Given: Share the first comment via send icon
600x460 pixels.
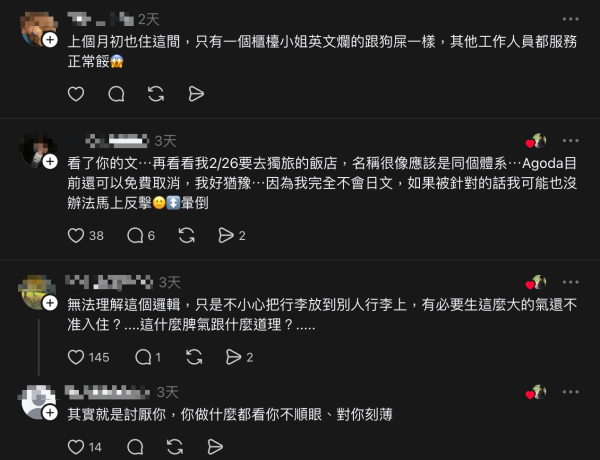Looking at the screenshot, I should (196, 94).
